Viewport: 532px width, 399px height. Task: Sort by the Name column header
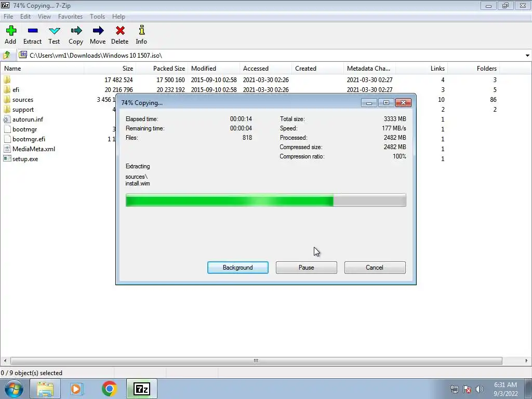(42, 68)
